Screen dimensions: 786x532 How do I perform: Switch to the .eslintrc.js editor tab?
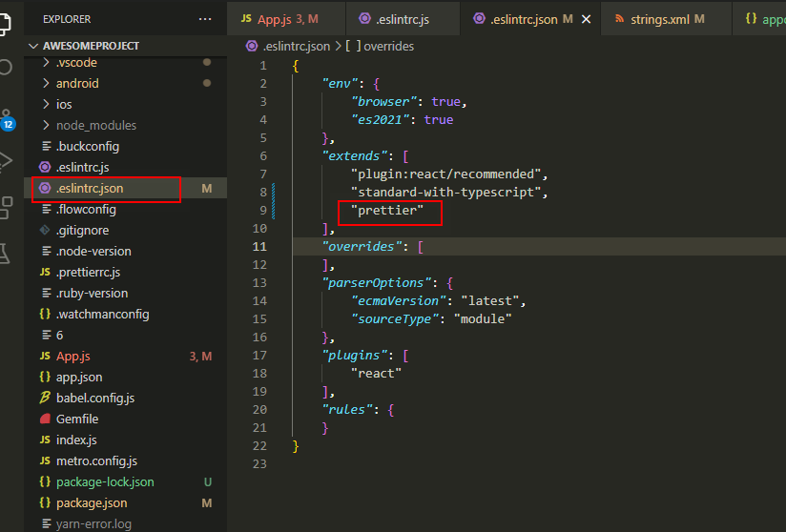tap(401, 19)
